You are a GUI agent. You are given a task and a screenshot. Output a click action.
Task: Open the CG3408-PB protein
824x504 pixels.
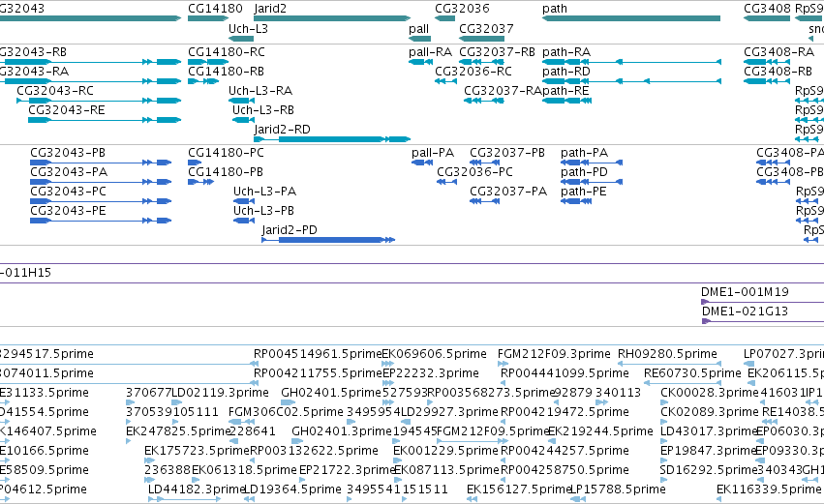(790, 171)
